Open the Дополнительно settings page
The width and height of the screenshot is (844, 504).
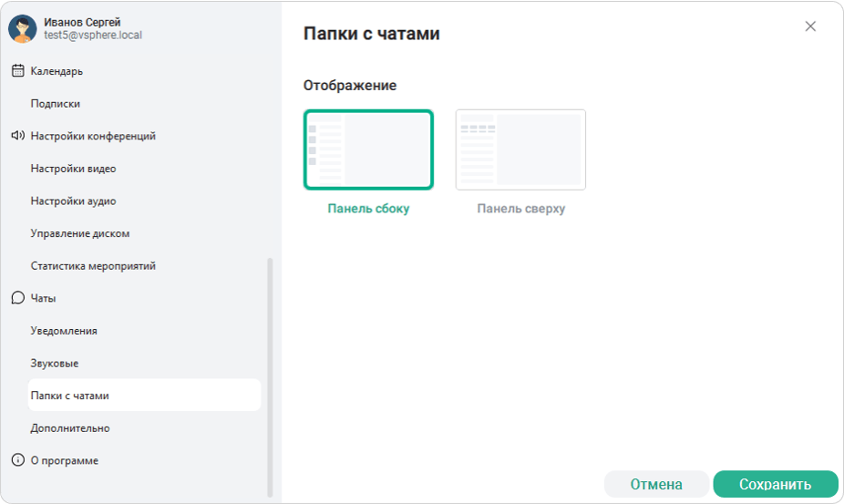point(70,428)
